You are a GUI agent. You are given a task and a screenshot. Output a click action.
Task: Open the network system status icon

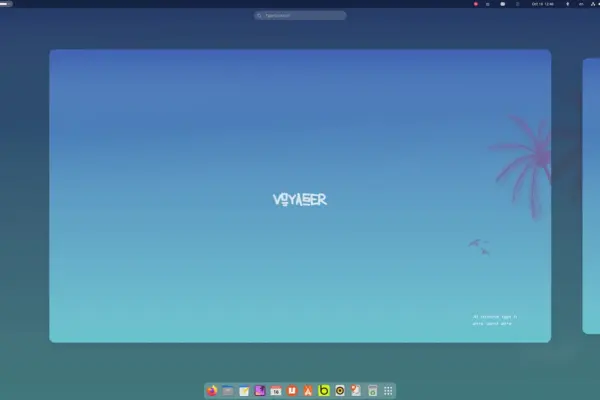pos(593,4)
